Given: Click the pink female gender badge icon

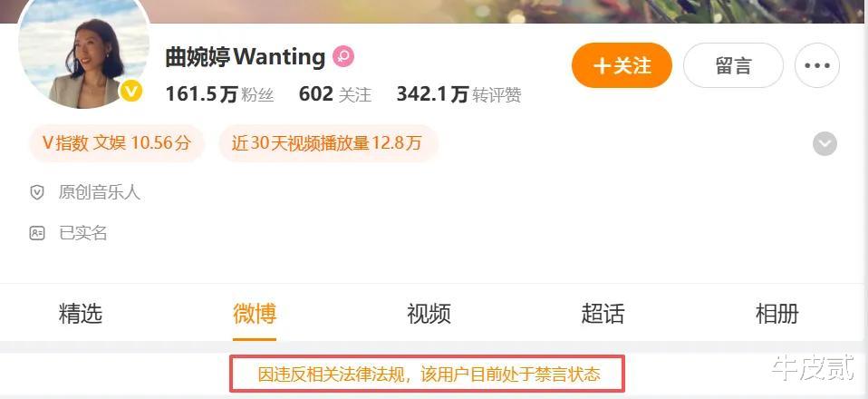Looking at the screenshot, I should point(343,56).
